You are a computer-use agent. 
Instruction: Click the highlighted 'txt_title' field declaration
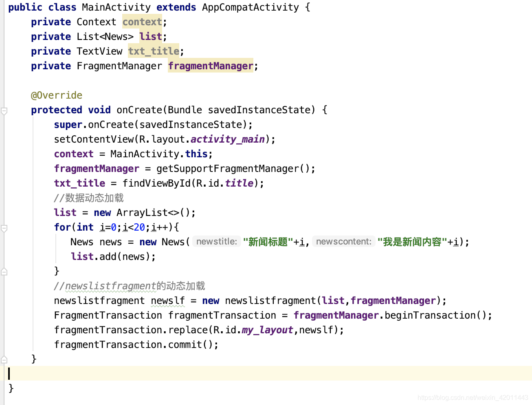(x=154, y=51)
